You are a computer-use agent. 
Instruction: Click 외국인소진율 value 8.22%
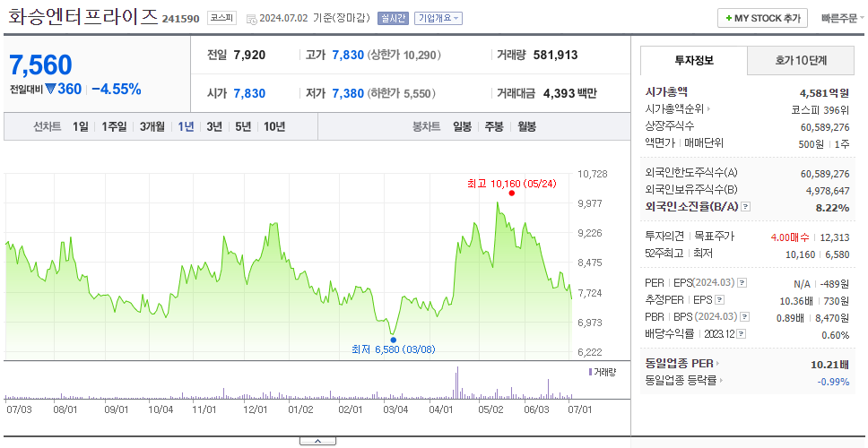point(834,208)
